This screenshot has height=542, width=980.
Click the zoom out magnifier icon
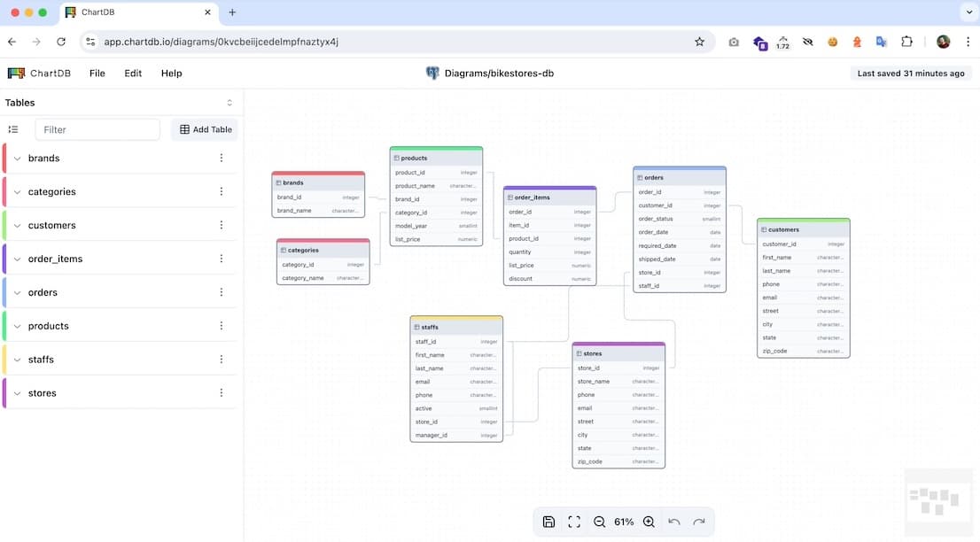tap(599, 522)
